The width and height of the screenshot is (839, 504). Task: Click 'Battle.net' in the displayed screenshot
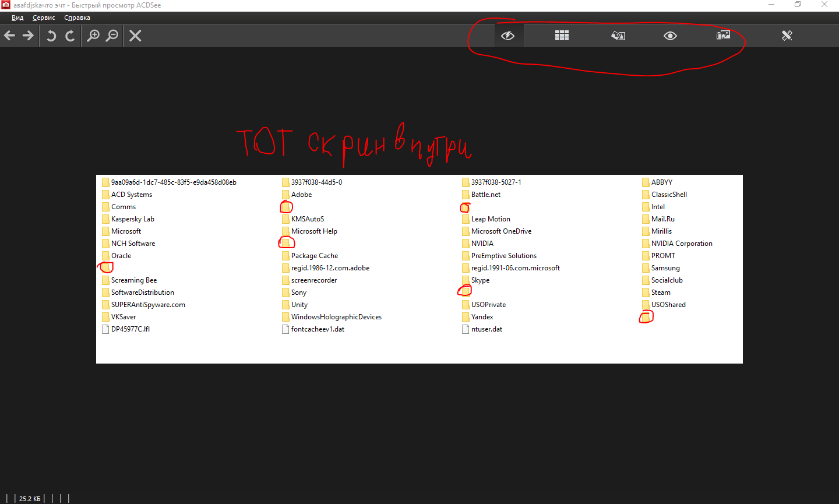pyautogui.click(x=486, y=195)
